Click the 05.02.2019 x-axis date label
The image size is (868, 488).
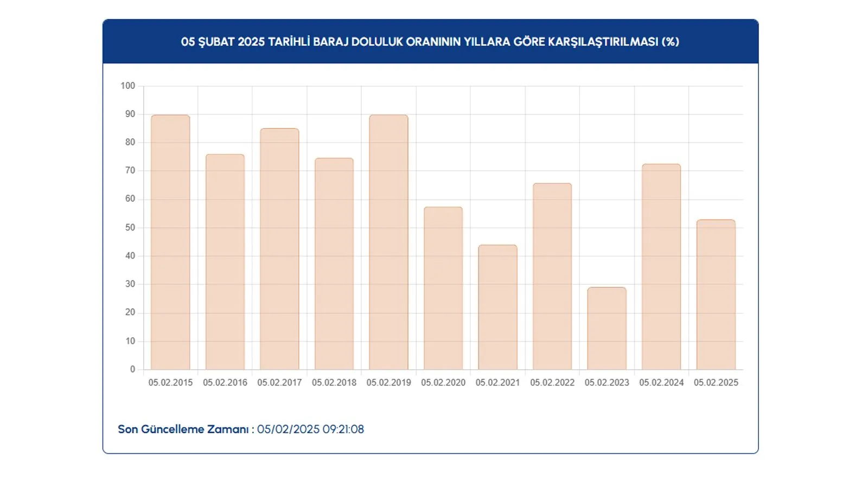click(388, 383)
